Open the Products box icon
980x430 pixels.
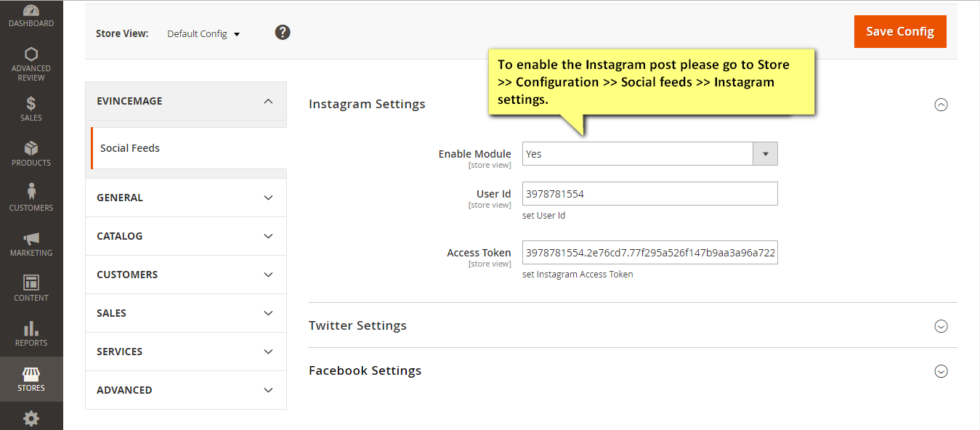click(31, 148)
